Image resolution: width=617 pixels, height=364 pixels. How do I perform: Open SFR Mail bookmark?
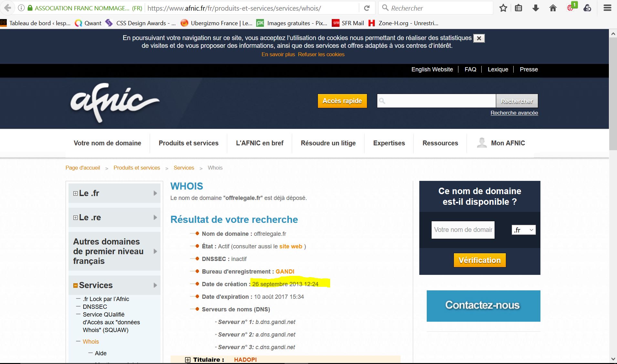click(348, 23)
